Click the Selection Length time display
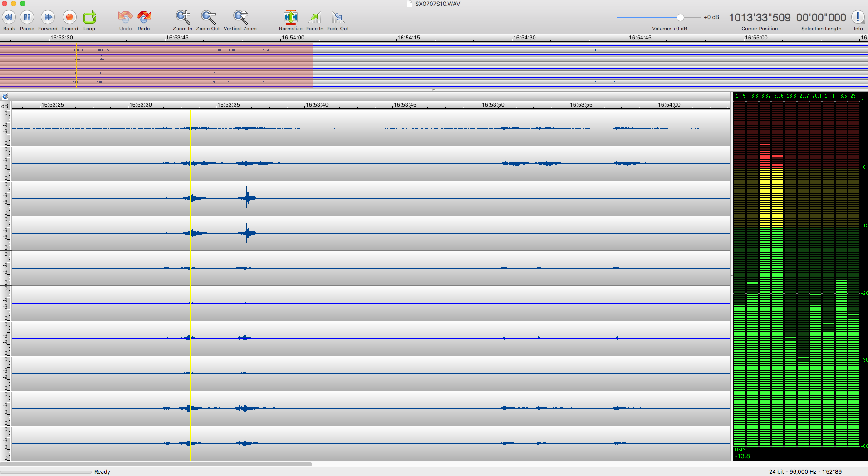Screen dimensions: 868x476 pos(821,18)
